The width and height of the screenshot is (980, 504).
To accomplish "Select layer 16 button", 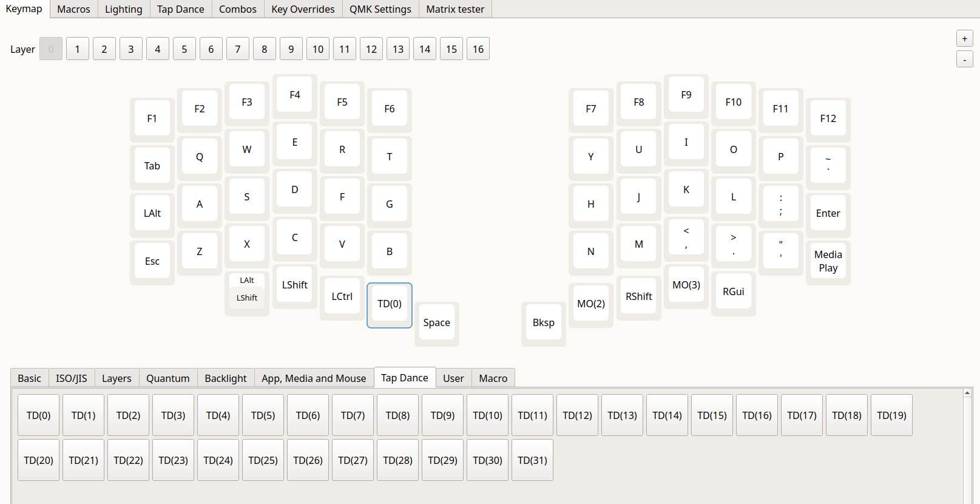I will point(478,49).
